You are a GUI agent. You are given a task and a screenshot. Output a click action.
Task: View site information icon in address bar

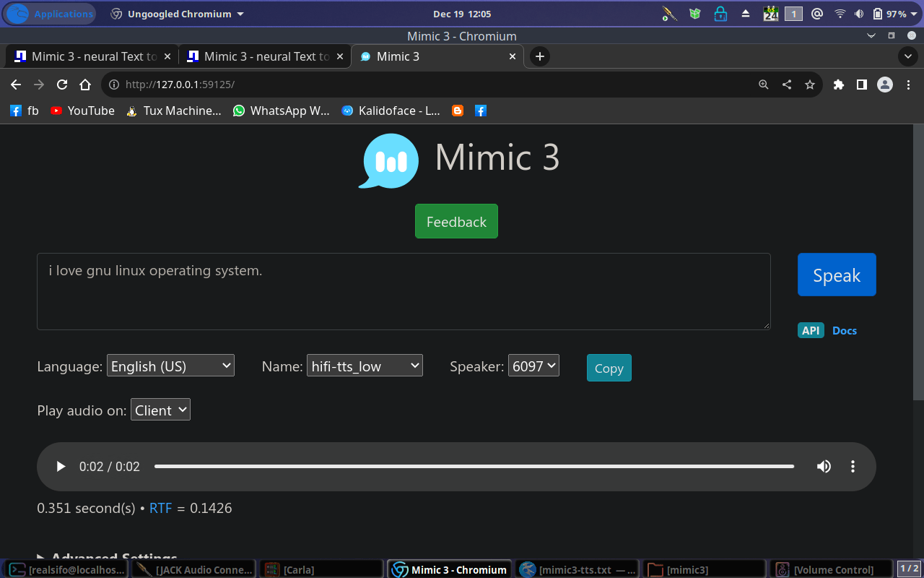[x=114, y=85]
